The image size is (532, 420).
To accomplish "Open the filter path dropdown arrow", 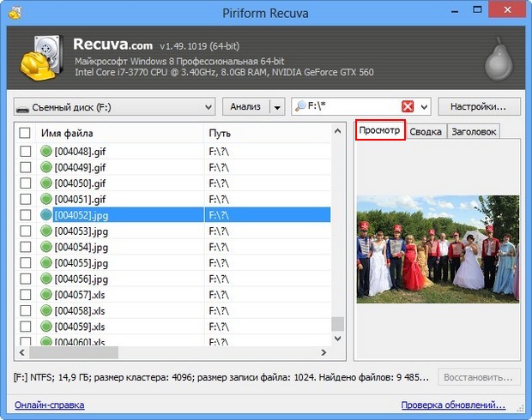I will click(425, 107).
